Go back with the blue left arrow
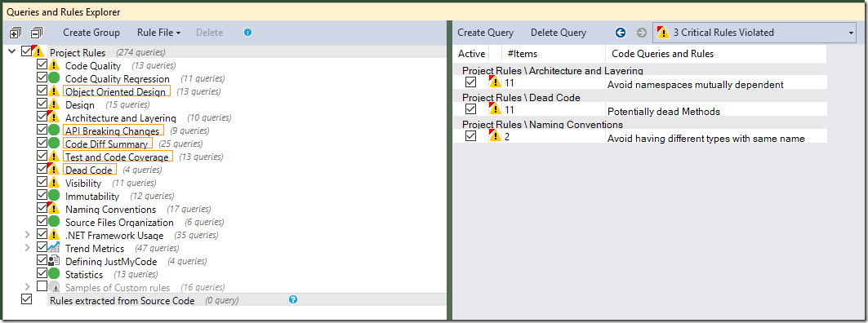The image size is (868, 323). pos(621,33)
